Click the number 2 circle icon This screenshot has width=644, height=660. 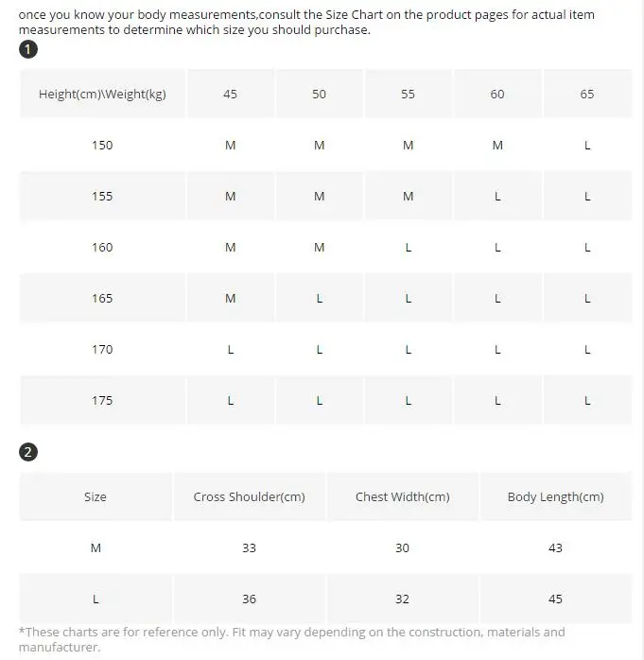[x=28, y=452]
